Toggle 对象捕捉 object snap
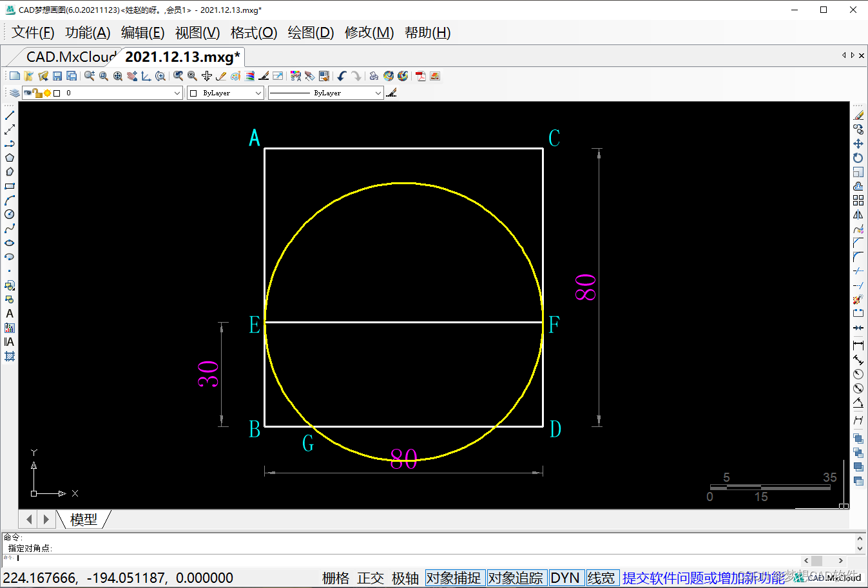This screenshot has height=588, width=868. point(454,578)
